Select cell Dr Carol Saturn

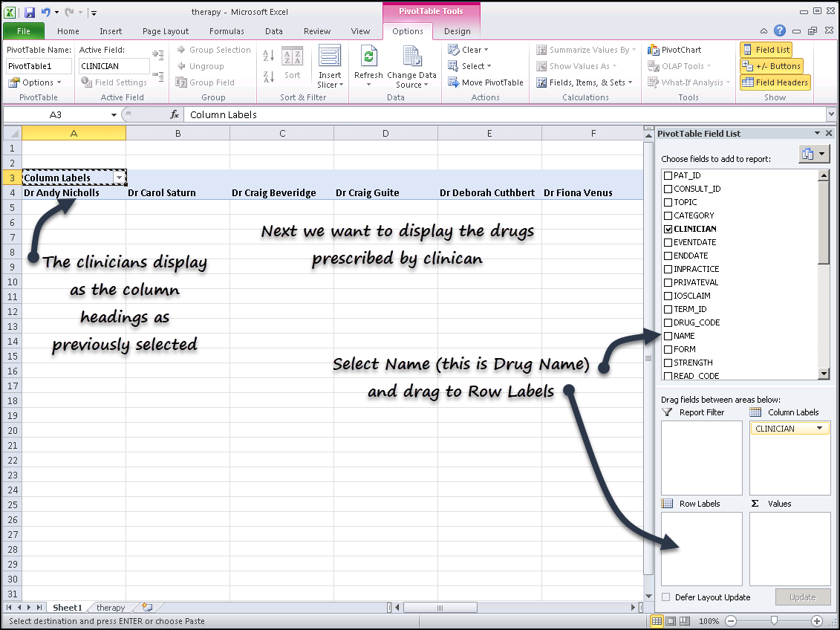click(x=178, y=193)
